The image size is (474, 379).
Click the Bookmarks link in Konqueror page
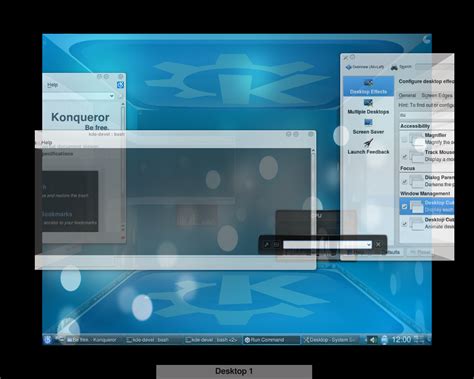[x=57, y=214]
